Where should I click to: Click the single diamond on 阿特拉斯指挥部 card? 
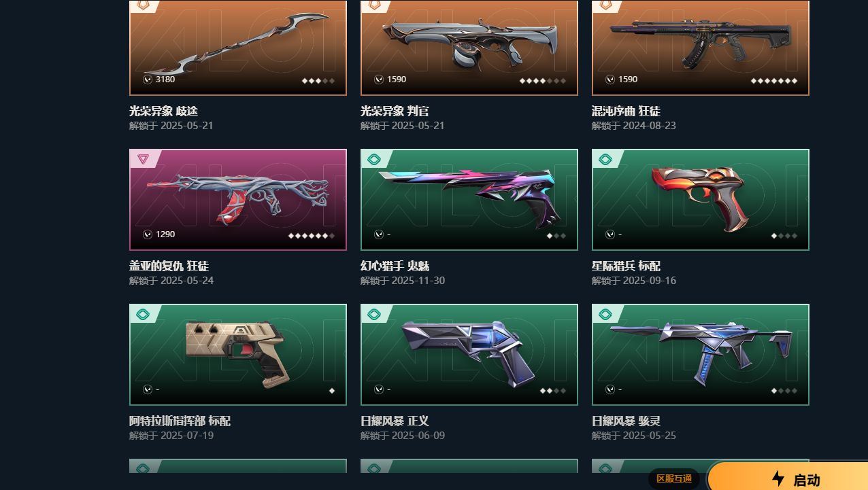click(x=332, y=391)
